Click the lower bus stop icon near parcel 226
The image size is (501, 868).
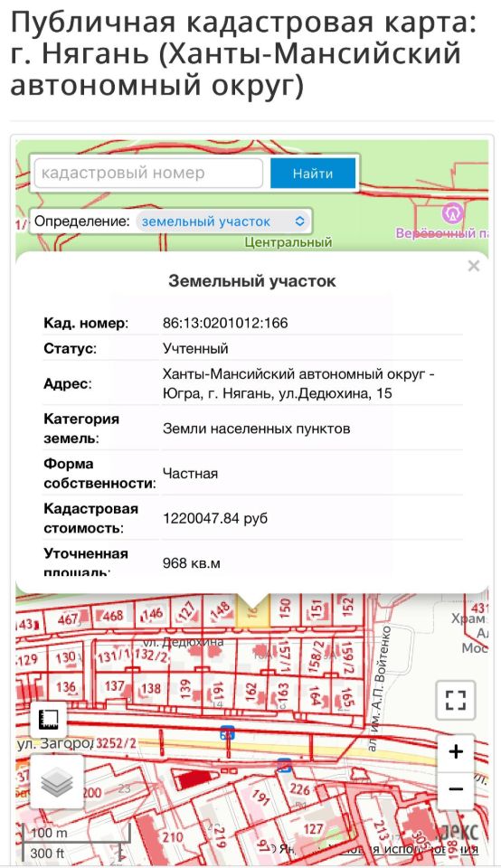pyautogui.click(x=284, y=765)
